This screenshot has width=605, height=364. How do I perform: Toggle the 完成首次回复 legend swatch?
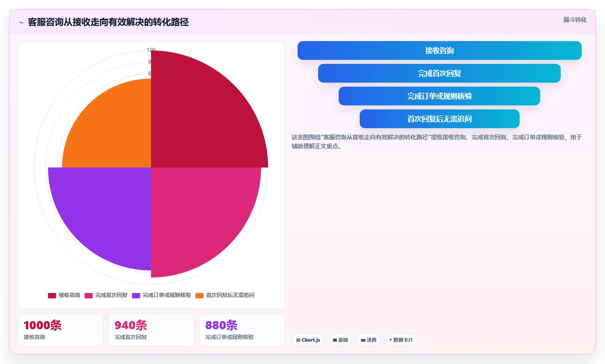pos(88,295)
